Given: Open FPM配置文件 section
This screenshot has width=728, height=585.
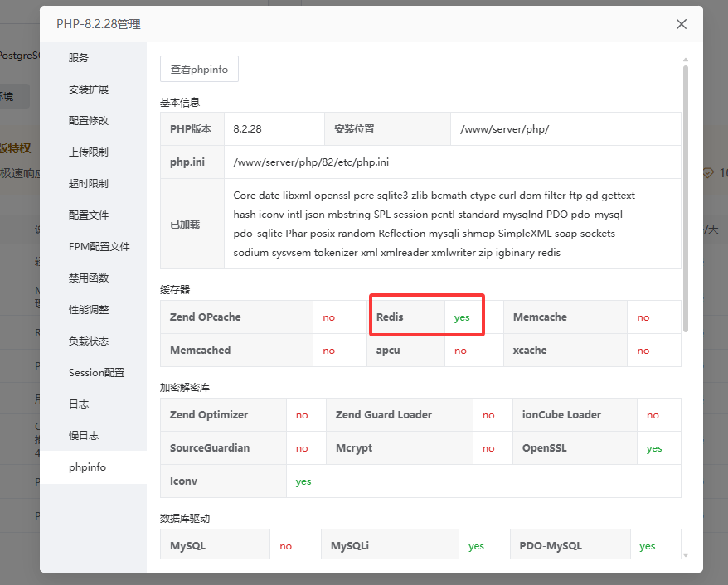Looking at the screenshot, I should pos(99,247).
